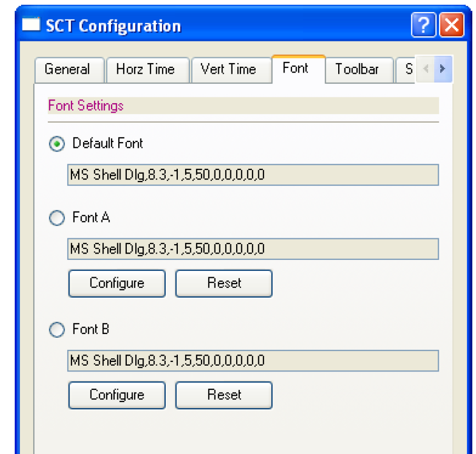Reset Font A
This screenshot has width=476, height=454.
224,284
